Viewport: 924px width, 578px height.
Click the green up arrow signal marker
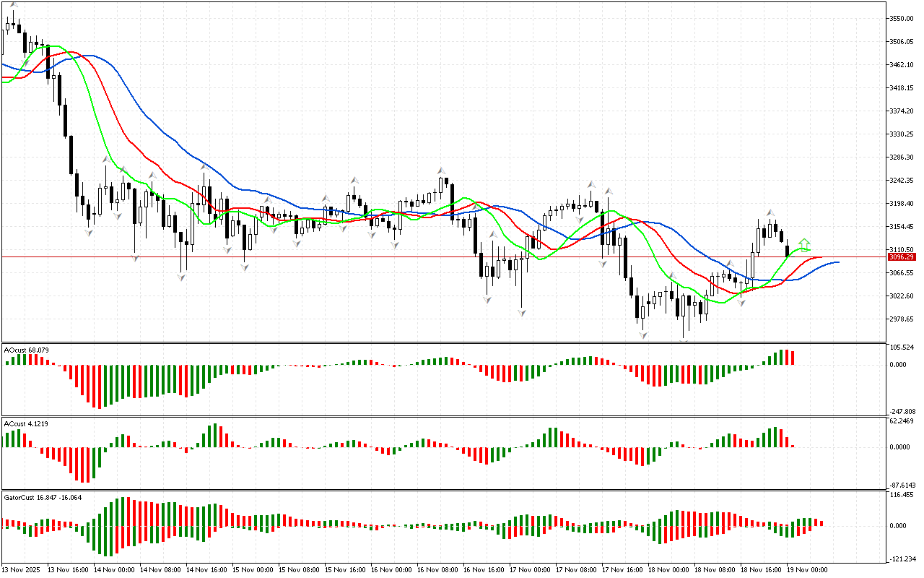[804, 244]
